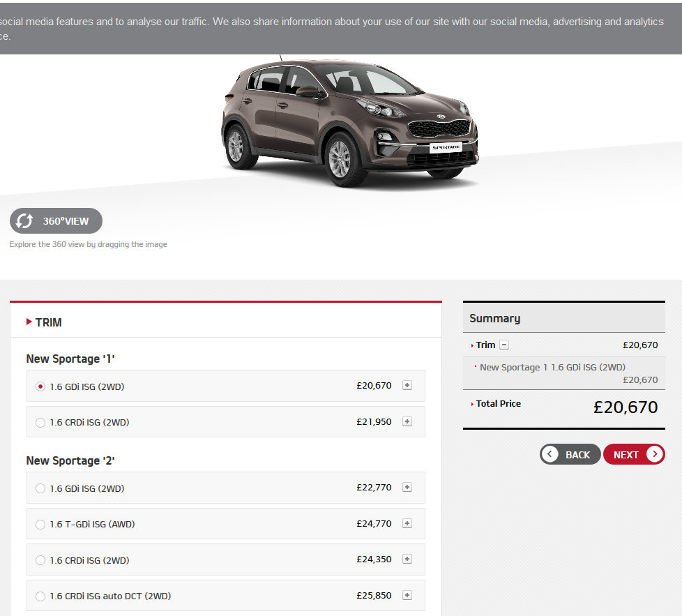Click the Summary heading
Image resolution: width=682 pixels, height=616 pixels.
tap(495, 318)
